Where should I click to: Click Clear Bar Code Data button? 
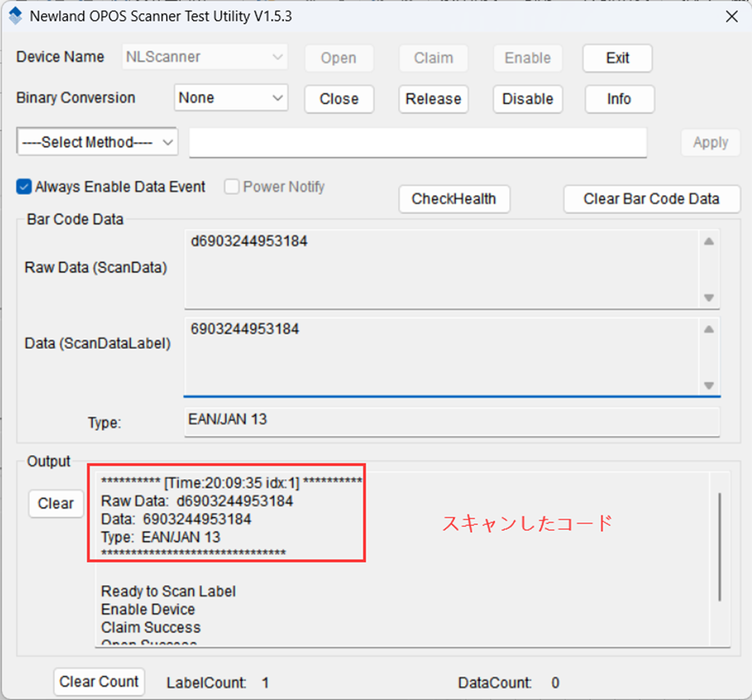[x=651, y=199]
